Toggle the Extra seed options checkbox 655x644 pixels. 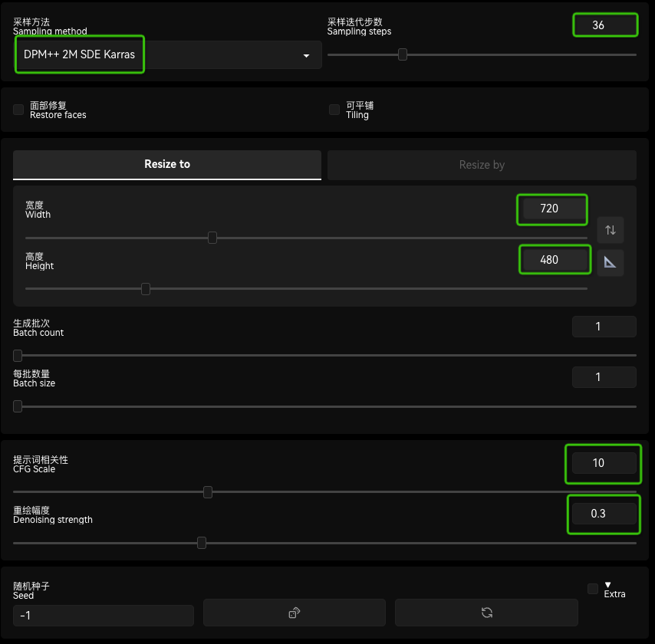point(591,589)
